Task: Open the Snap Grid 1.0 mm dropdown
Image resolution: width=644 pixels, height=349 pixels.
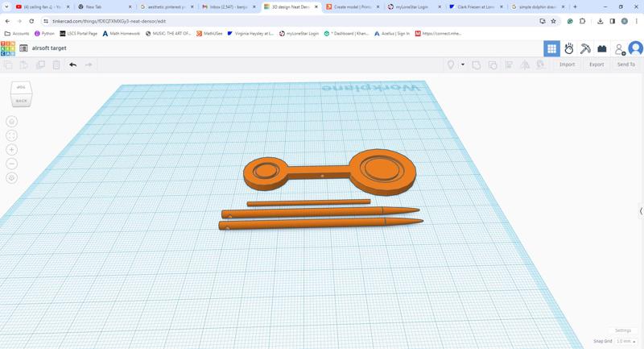Action: point(626,341)
